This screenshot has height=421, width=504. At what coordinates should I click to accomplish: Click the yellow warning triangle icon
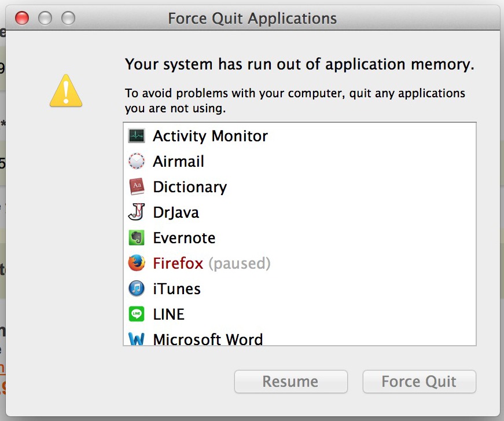(66, 91)
